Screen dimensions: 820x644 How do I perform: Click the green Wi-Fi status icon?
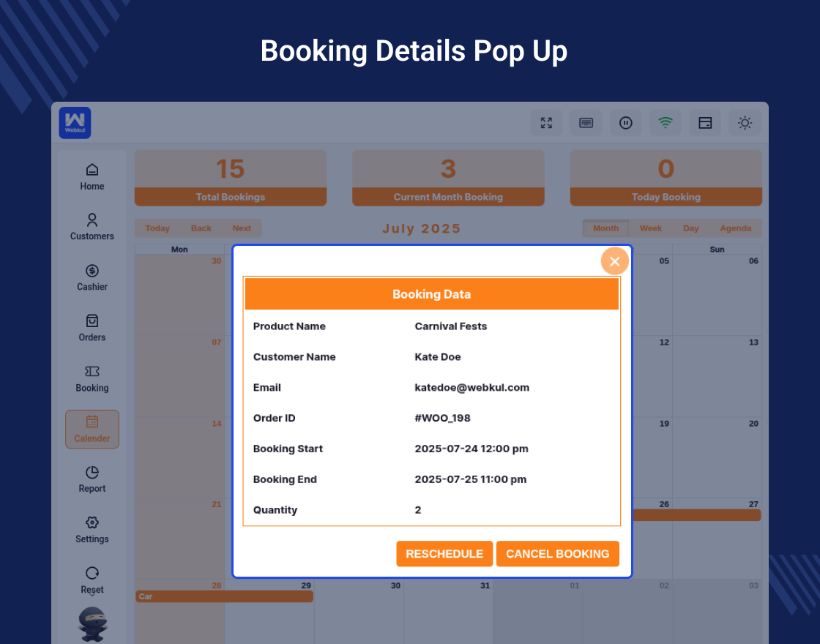[x=665, y=123]
